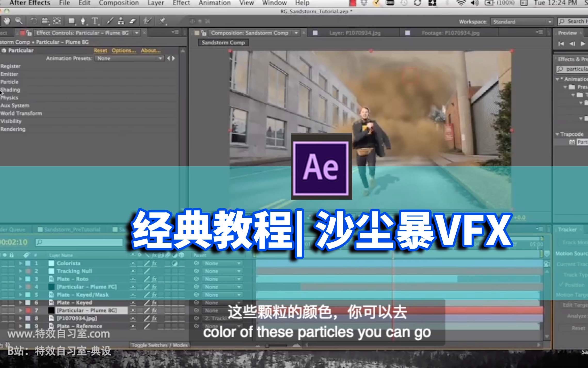Screen dimensions: 588x368
Task: Toggle fx switch on Colorista layer
Action: point(154,263)
